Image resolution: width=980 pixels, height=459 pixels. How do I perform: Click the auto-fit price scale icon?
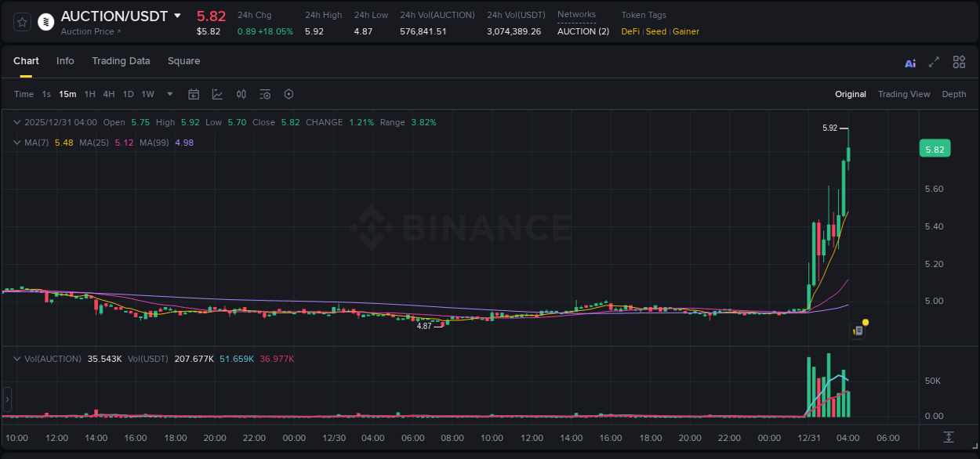(949, 437)
